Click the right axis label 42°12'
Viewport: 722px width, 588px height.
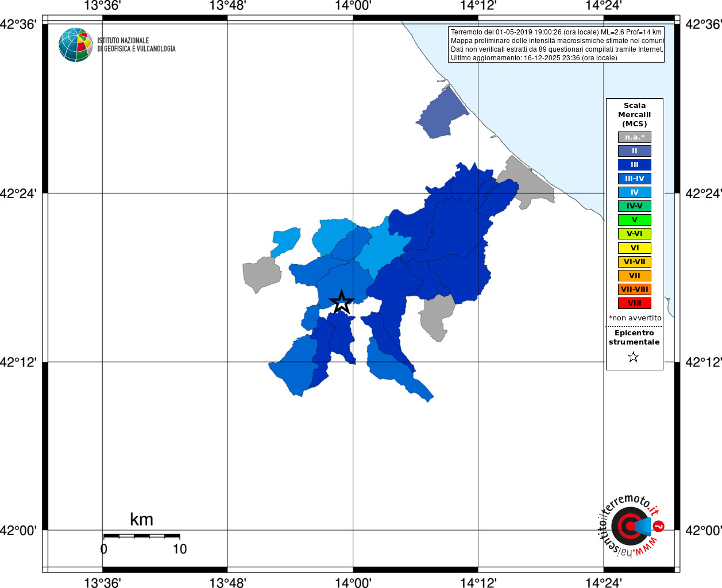click(703, 362)
